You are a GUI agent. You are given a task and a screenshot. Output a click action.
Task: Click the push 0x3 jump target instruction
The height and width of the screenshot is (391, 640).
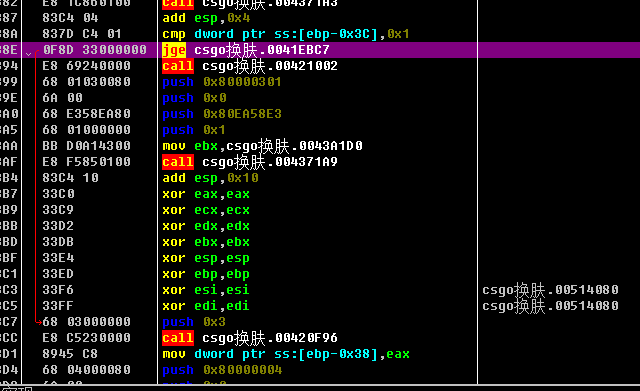point(194,322)
